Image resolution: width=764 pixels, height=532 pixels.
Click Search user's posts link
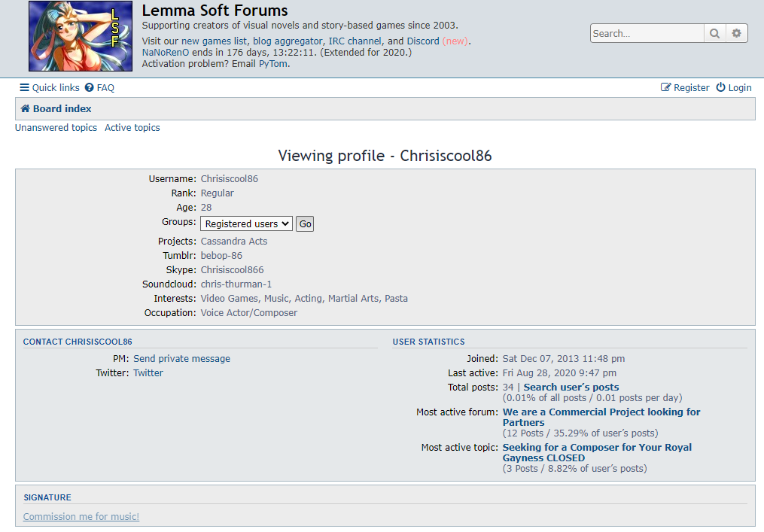point(571,388)
